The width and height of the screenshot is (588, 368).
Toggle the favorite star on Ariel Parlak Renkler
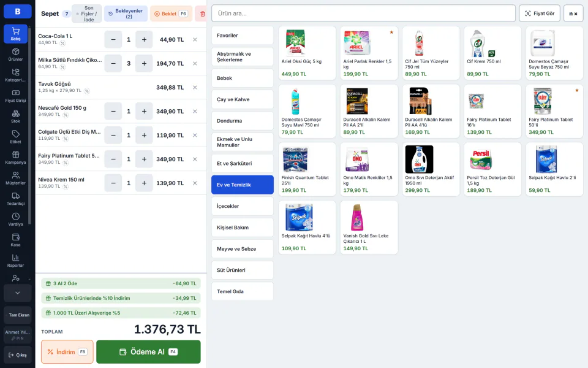point(391,33)
